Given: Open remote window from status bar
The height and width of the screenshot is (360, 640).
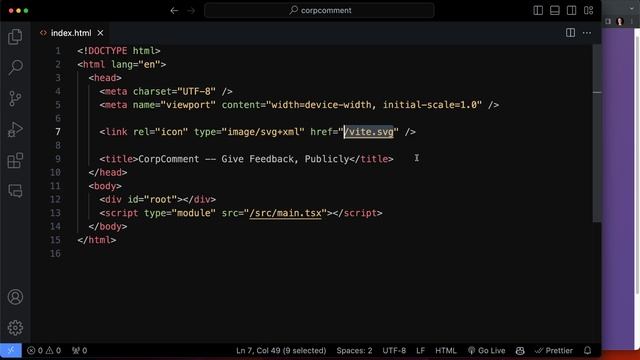Looking at the screenshot, I should coord(11,350).
